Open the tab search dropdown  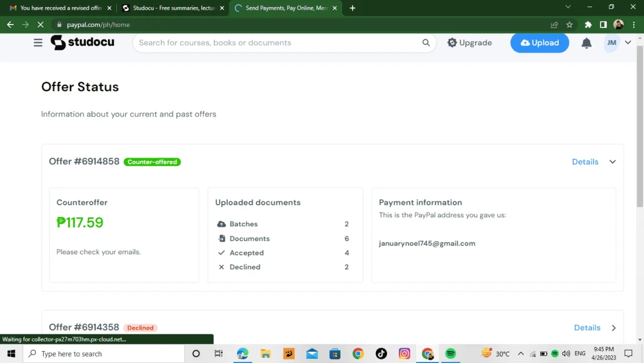point(568,7)
